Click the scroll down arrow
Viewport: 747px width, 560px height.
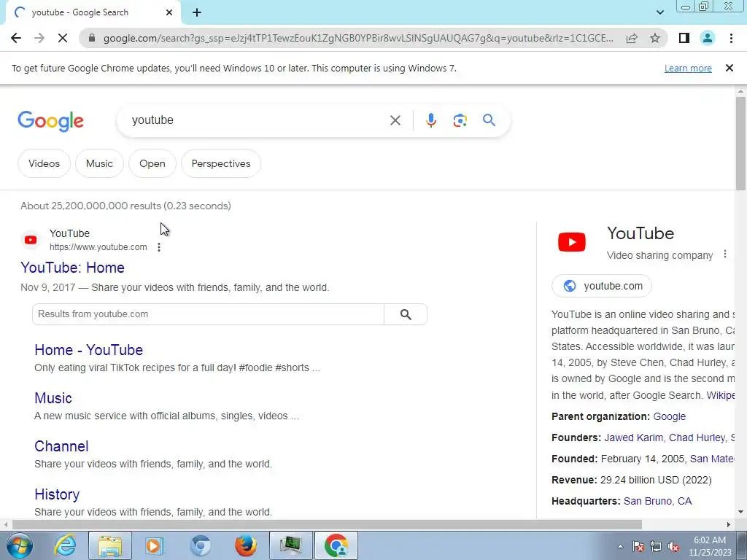tap(740, 513)
